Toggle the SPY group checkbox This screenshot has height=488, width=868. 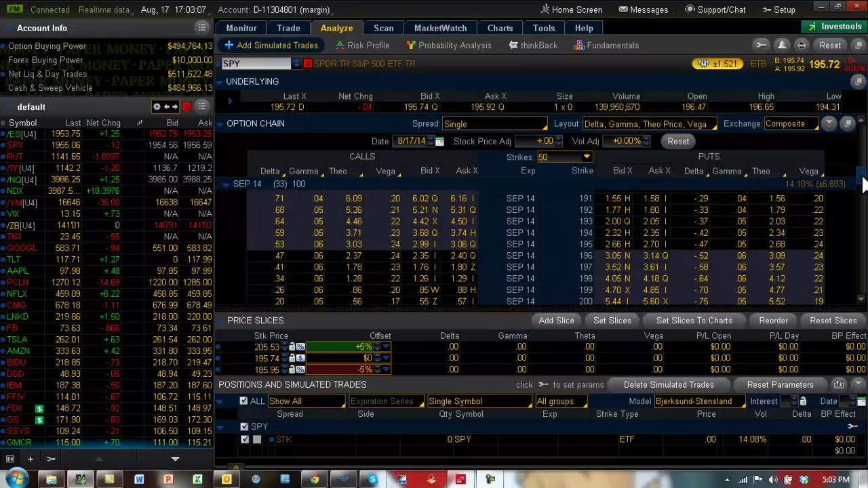click(x=244, y=426)
